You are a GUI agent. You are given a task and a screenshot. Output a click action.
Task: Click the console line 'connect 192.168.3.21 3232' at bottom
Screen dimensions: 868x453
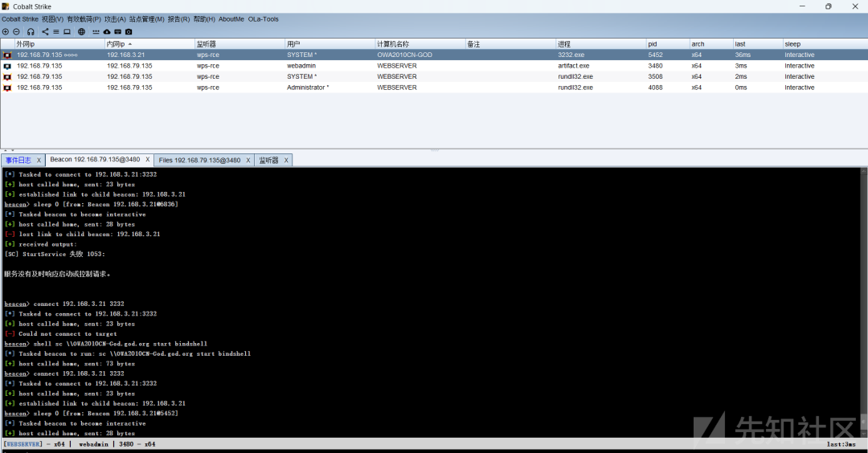click(x=79, y=373)
